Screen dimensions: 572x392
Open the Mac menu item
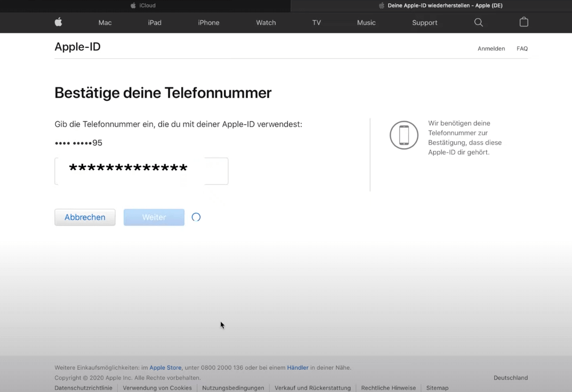click(105, 22)
